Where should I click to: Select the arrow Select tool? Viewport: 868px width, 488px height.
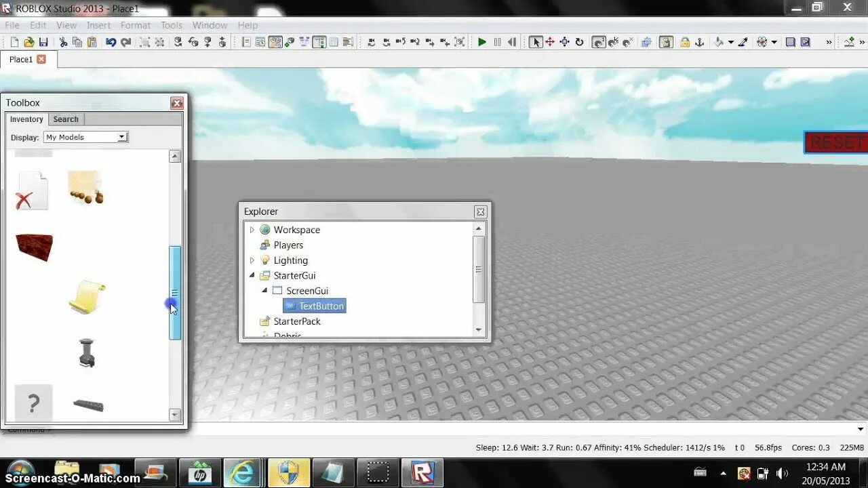[x=536, y=42]
